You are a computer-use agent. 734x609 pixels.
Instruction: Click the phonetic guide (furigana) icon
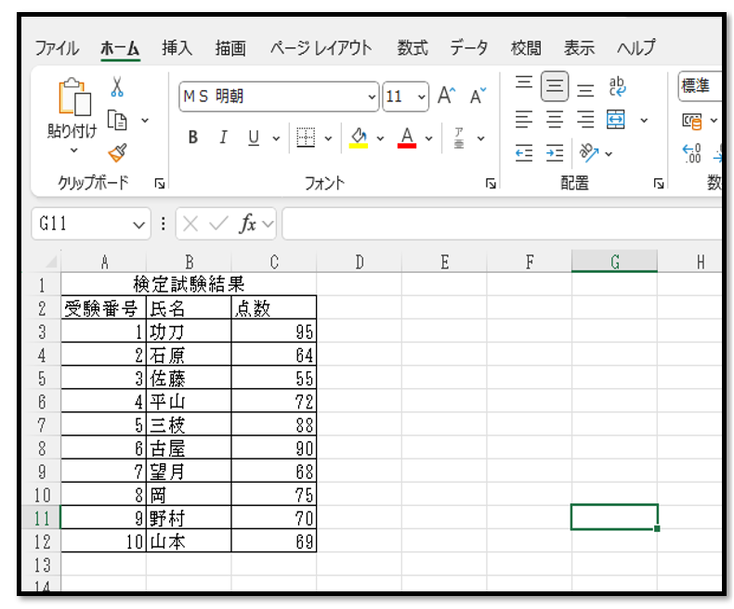coord(459,138)
